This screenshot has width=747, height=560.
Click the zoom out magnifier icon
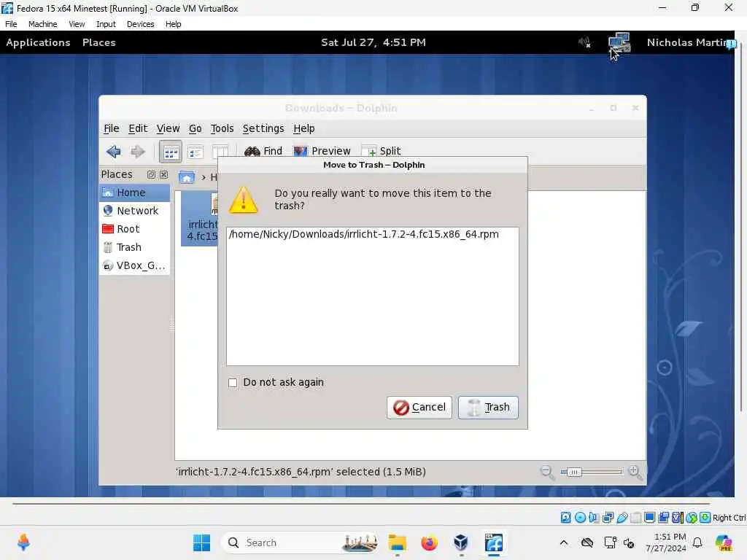tap(547, 472)
